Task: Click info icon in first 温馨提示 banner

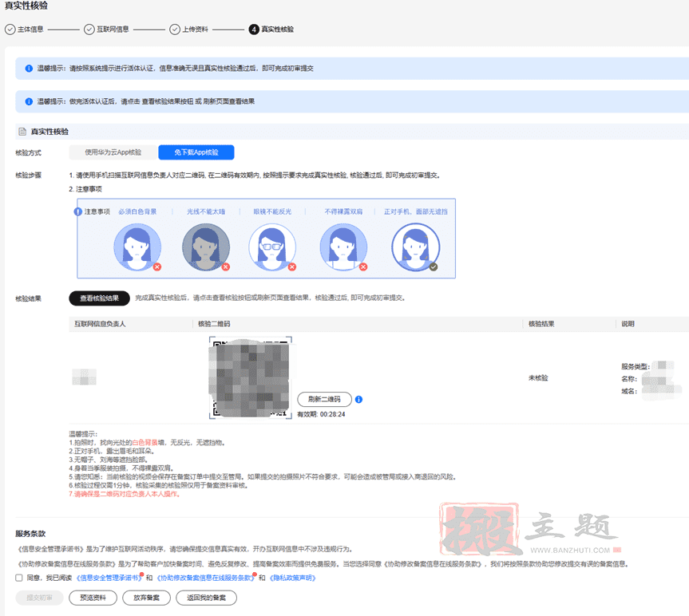Action: pos(29,69)
